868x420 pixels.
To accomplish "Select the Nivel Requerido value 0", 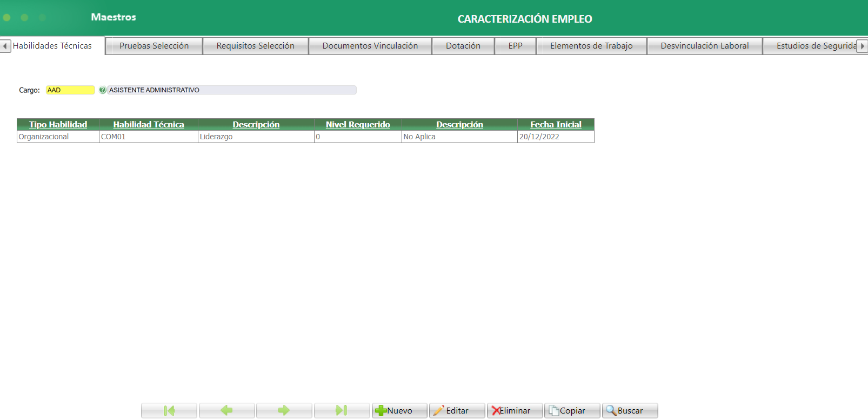I will tap(358, 137).
